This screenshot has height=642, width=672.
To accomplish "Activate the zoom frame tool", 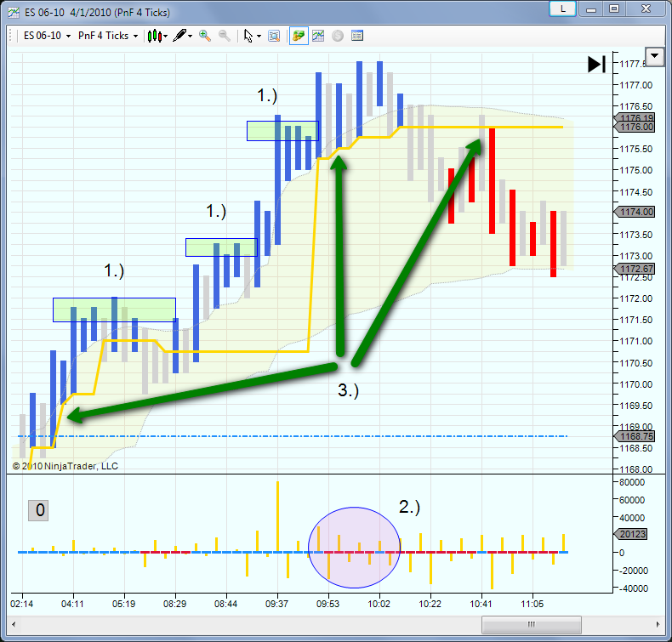I will point(274,36).
